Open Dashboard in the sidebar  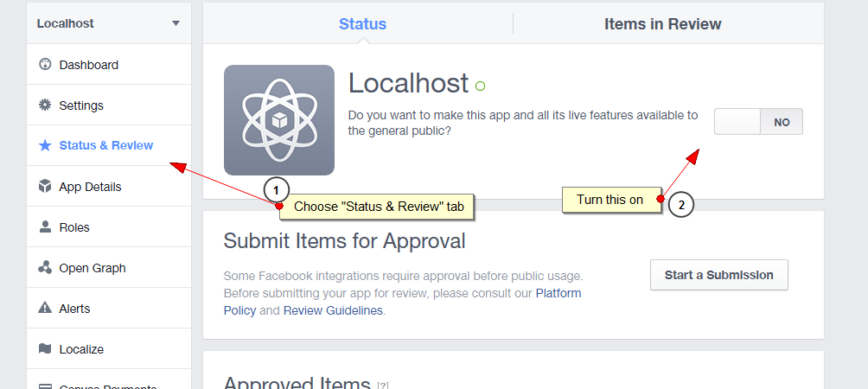pos(109,64)
